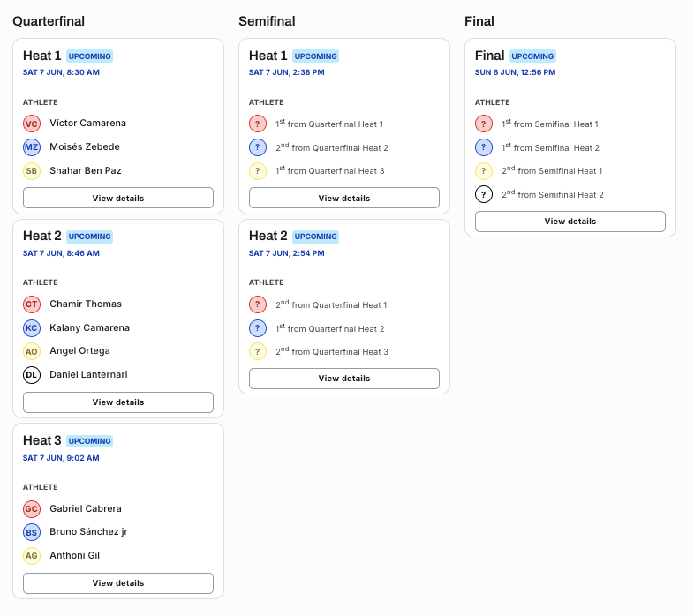
Task: Click the blue MZ avatar icon
Action: 32,146
